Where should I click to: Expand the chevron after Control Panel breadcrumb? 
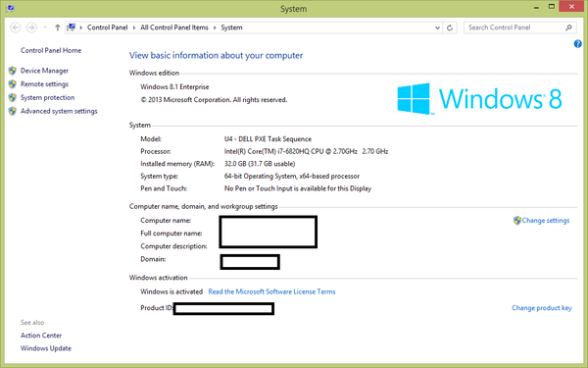(x=134, y=27)
